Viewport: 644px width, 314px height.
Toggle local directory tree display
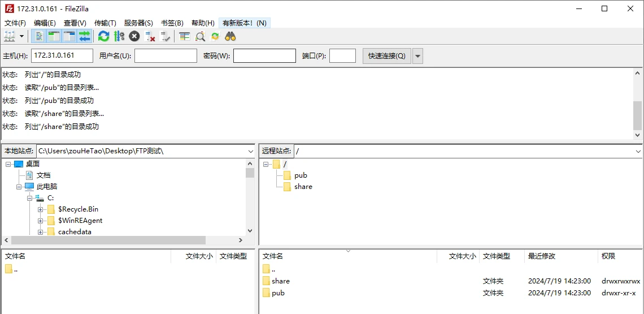coord(54,37)
